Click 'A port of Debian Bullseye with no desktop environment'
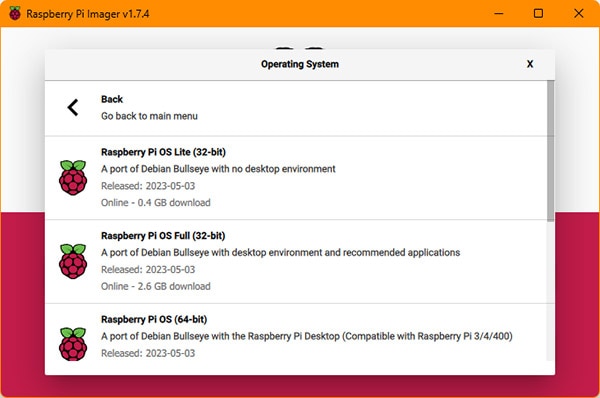Image resolution: width=600 pixels, height=398 pixels. click(x=218, y=169)
